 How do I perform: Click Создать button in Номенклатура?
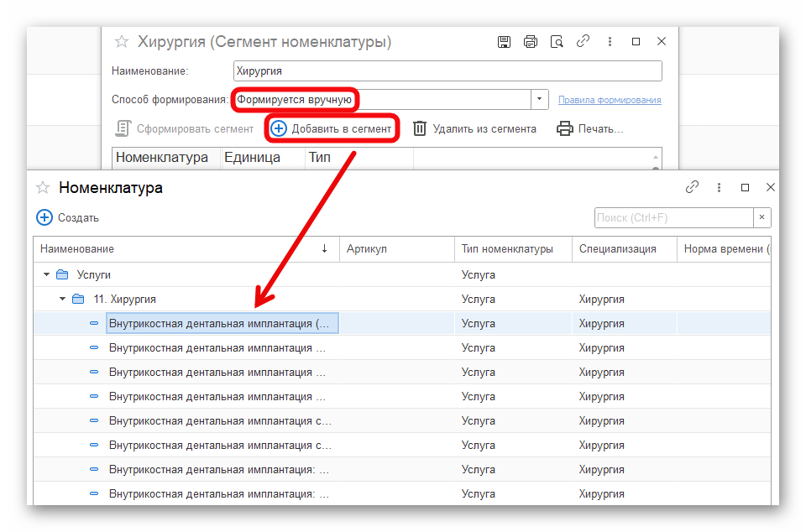click(67, 217)
